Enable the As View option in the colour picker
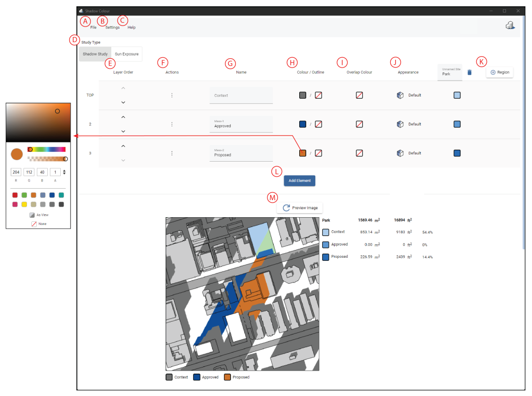Viewport: 532px width, 396px height. (x=32, y=215)
